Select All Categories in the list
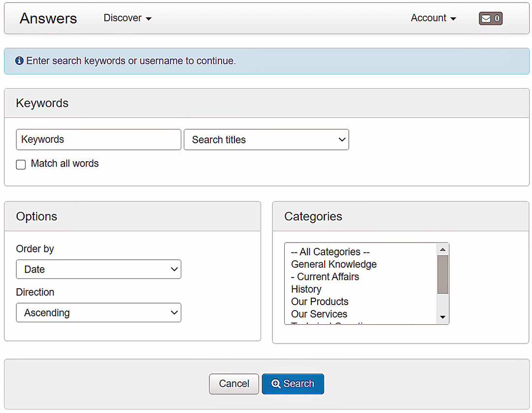The image size is (532, 413). [x=330, y=252]
